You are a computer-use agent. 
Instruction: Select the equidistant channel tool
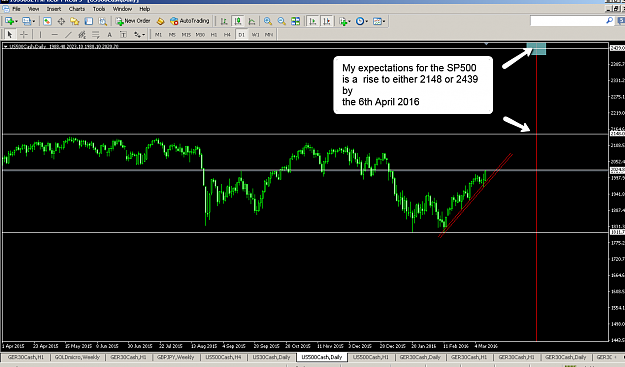coord(82,35)
